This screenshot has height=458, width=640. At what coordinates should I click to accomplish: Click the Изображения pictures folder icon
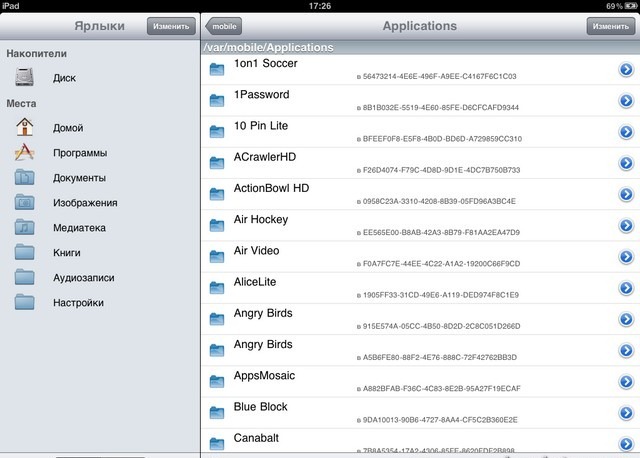pos(24,202)
